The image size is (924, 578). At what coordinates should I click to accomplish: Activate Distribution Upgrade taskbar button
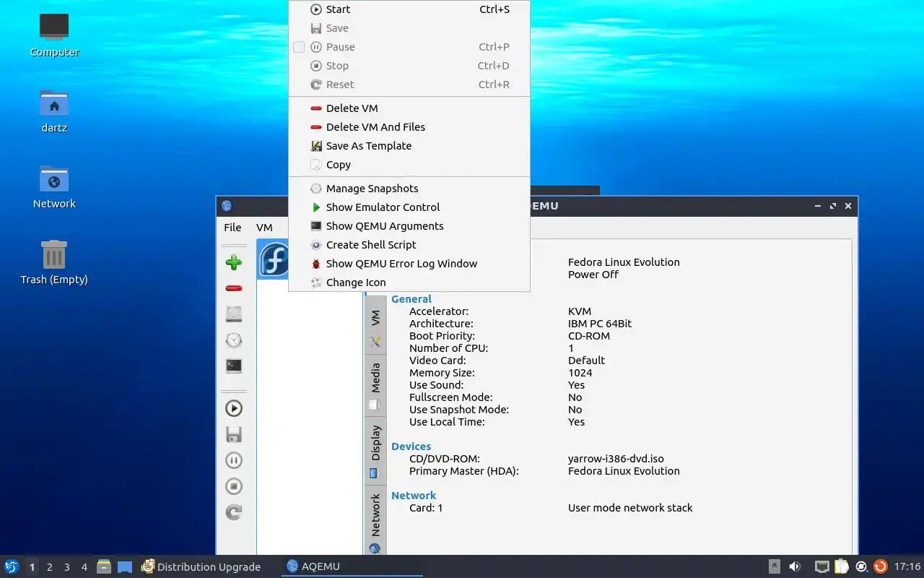pos(201,566)
